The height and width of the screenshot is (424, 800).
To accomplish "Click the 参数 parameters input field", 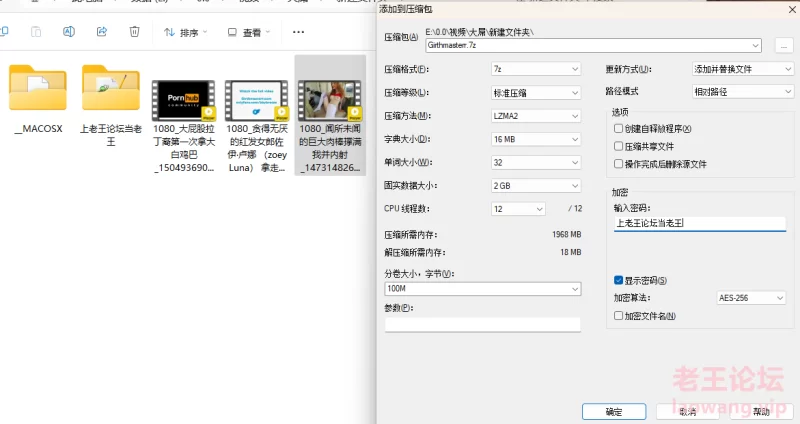I will coord(483,325).
